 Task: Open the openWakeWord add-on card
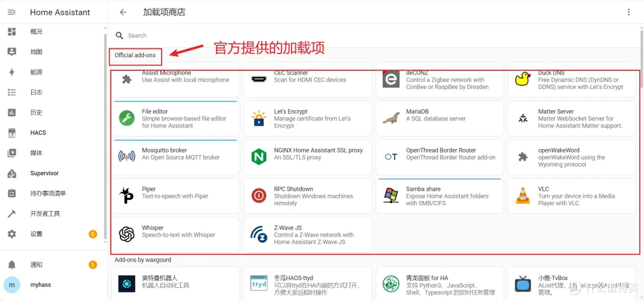click(572, 157)
